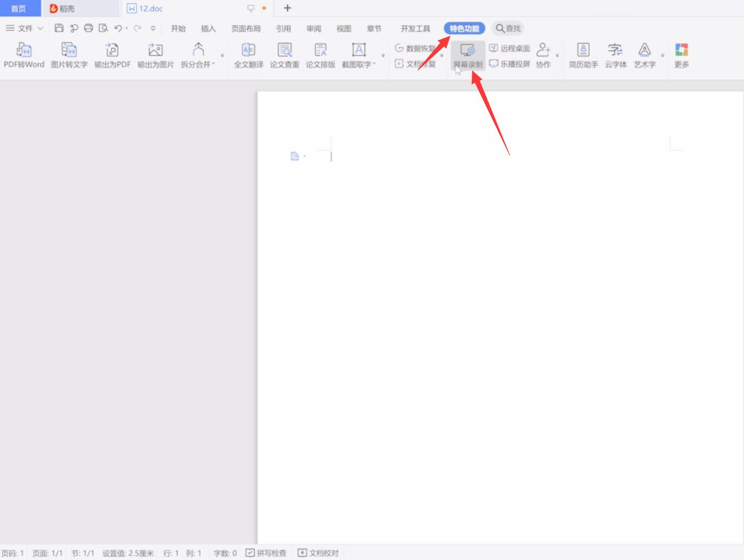Switch to the 审阅 ribbon tab
Image resolution: width=744 pixels, height=560 pixels.
point(314,29)
